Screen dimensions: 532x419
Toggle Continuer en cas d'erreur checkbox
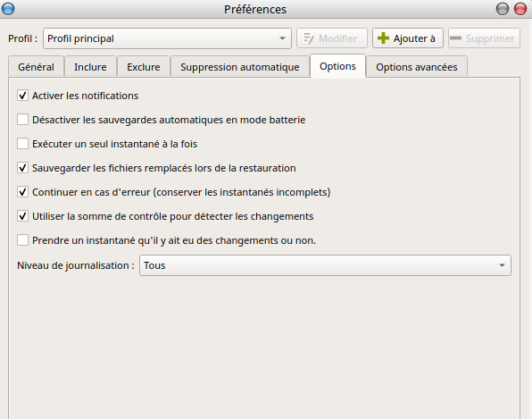pos(22,192)
